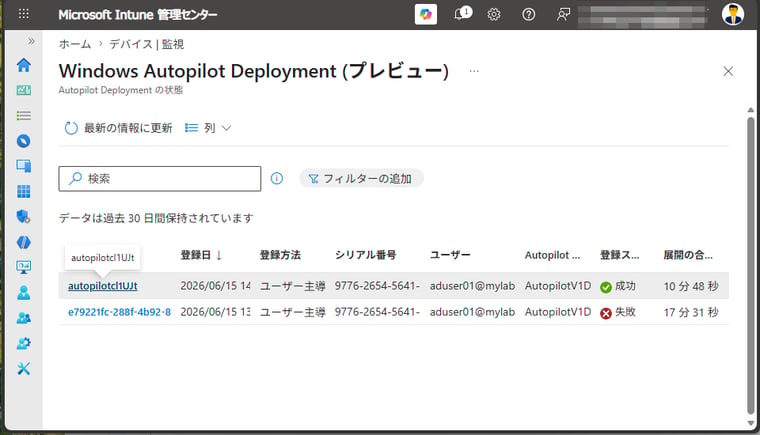760x435 pixels.
Task: Go to Home in the sidebar
Action: [x=23, y=65]
